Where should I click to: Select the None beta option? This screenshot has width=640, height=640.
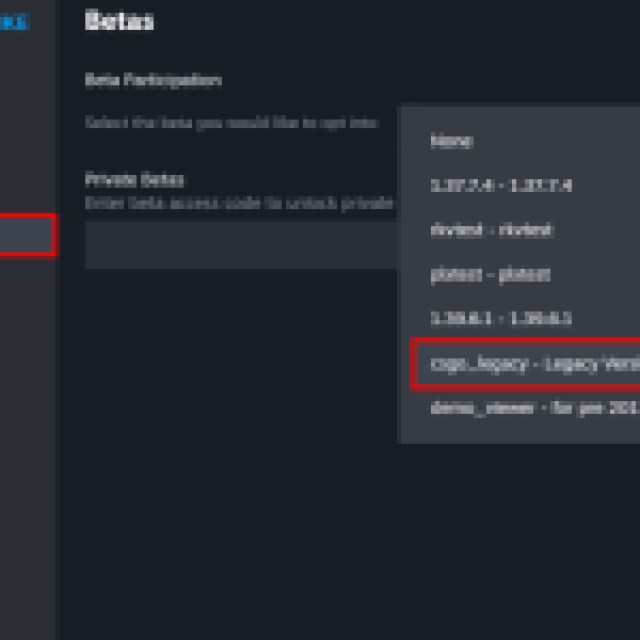(452, 141)
